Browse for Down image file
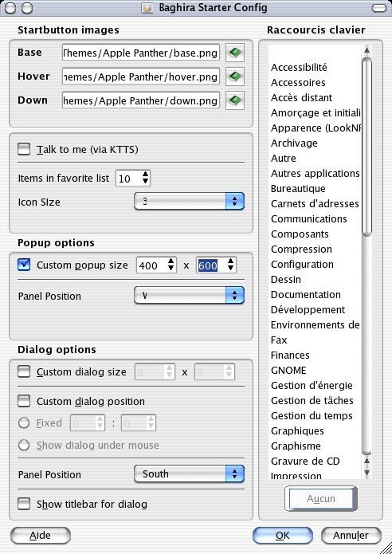 (235, 100)
